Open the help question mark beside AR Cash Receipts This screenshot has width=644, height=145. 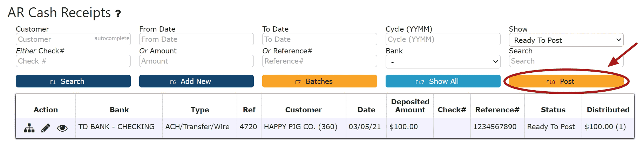point(118,14)
